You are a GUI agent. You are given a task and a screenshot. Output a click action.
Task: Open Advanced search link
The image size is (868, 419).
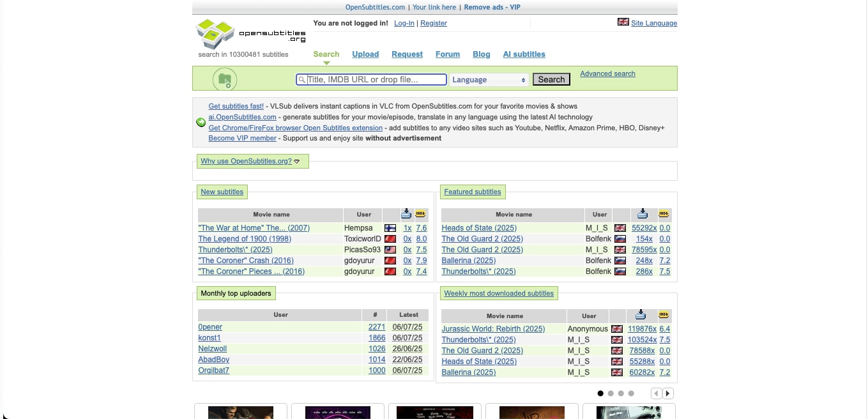[x=607, y=73]
